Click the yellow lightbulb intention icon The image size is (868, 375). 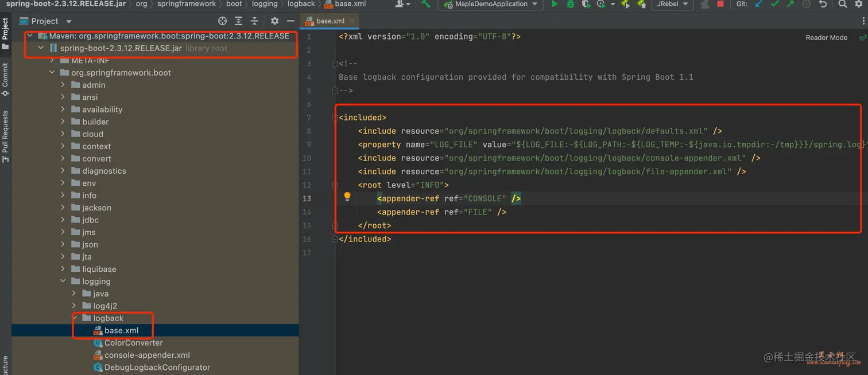click(x=347, y=197)
